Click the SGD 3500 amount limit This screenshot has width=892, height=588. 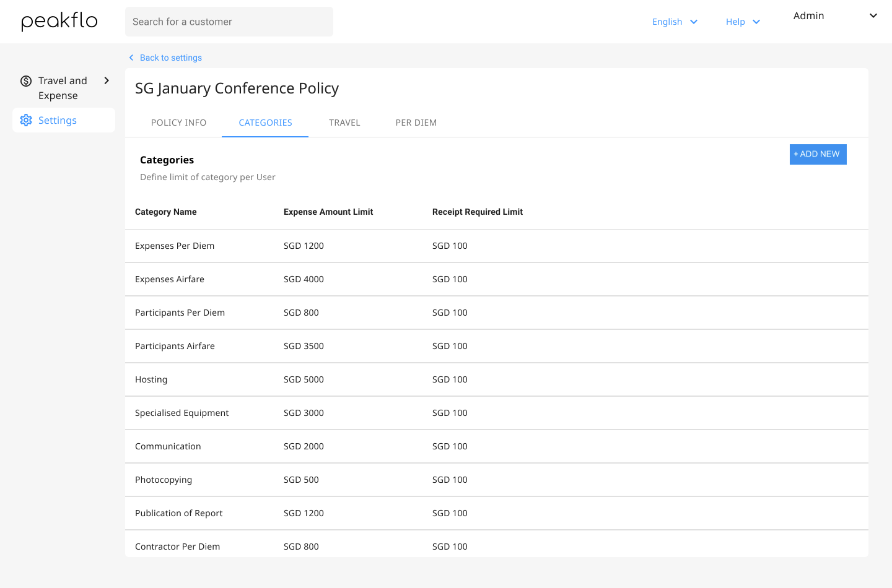pos(304,346)
